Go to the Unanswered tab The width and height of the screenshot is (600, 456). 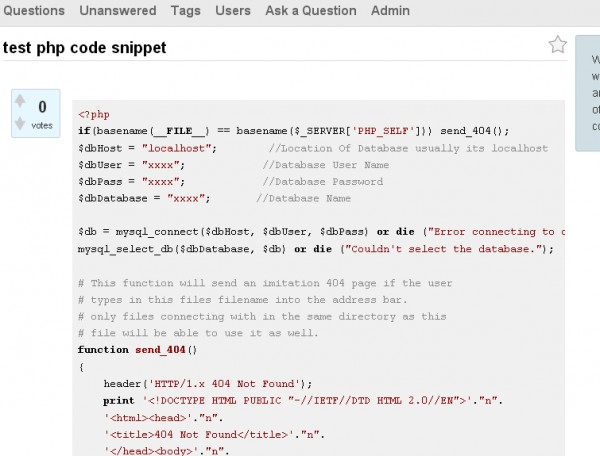click(118, 11)
